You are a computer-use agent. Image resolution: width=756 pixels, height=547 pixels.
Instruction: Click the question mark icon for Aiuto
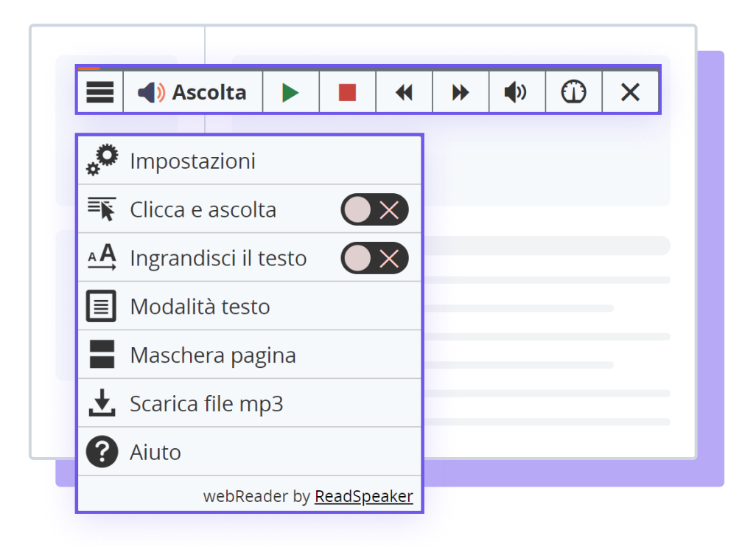102,451
